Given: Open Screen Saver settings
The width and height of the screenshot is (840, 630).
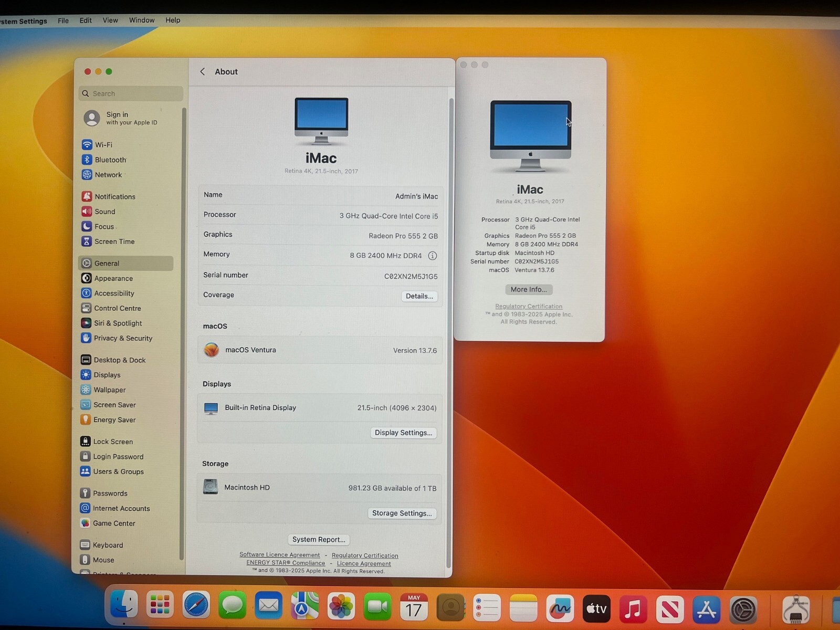Looking at the screenshot, I should [x=108, y=405].
